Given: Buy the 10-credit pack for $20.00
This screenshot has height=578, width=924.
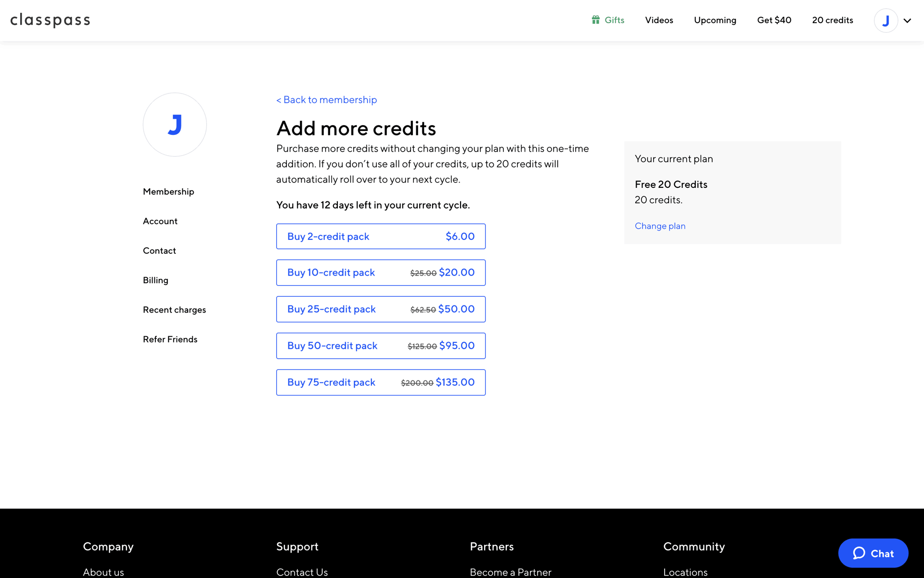Looking at the screenshot, I should [381, 273].
